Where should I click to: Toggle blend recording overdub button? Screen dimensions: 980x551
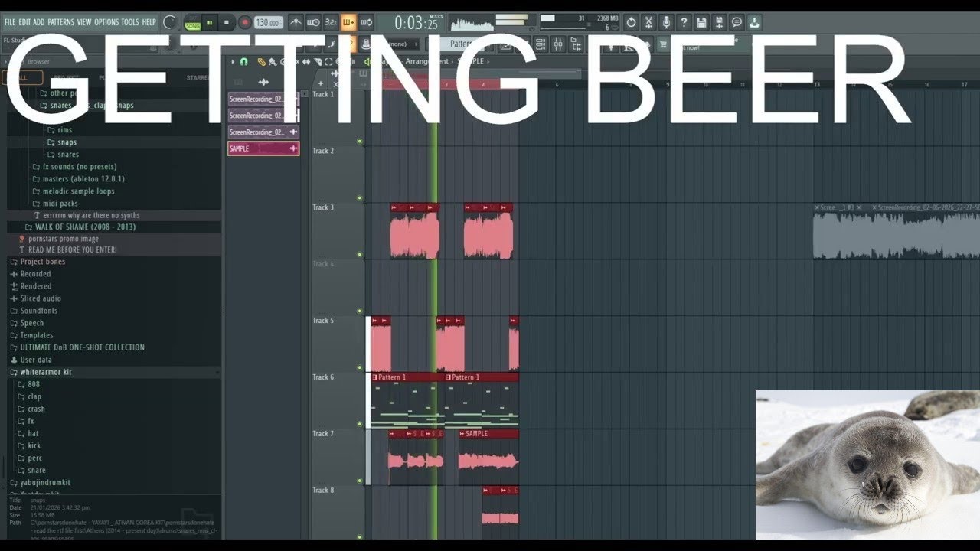348,22
